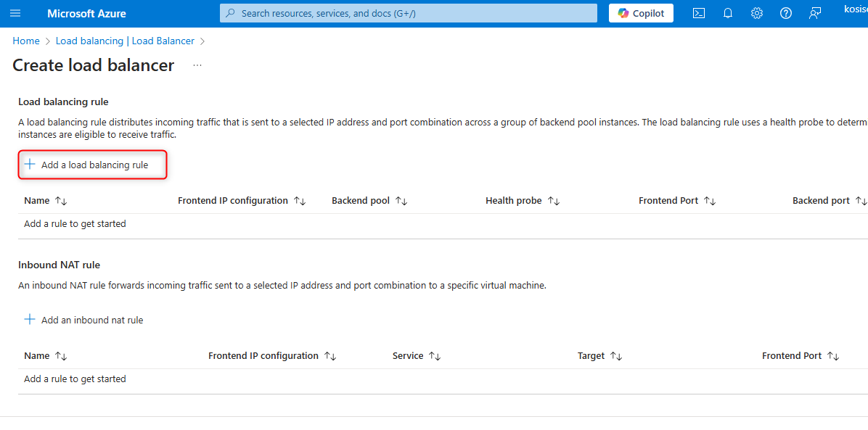Click Add an inbound nat rule
The image size is (868, 430).
83,320
